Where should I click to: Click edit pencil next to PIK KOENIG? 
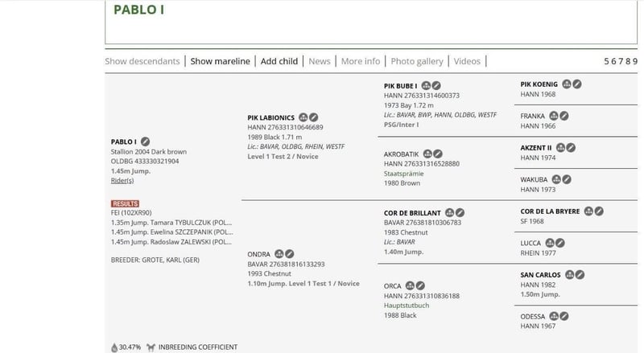[x=577, y=84]
